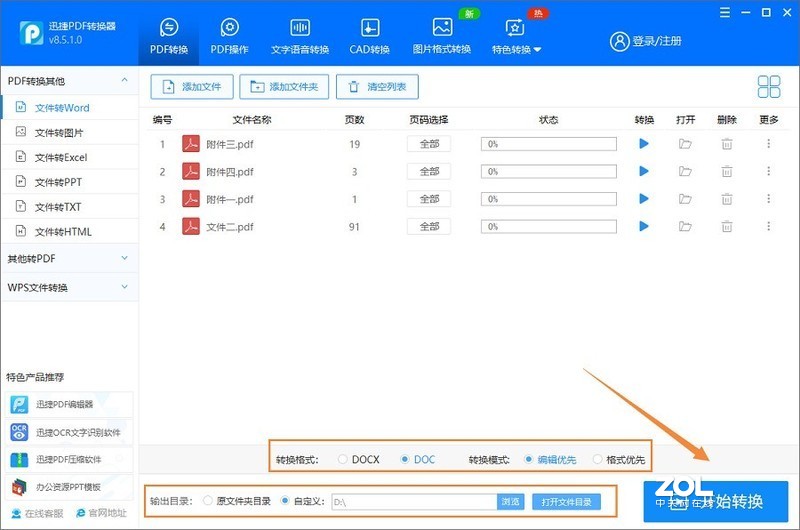Start conversion for 附件一.pdf
800x530 pixels.
pyautogui.click(x=644, y=199)
